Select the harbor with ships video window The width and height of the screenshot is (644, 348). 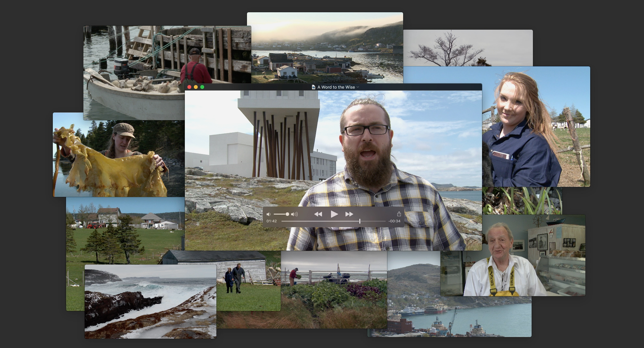point(449,316)
